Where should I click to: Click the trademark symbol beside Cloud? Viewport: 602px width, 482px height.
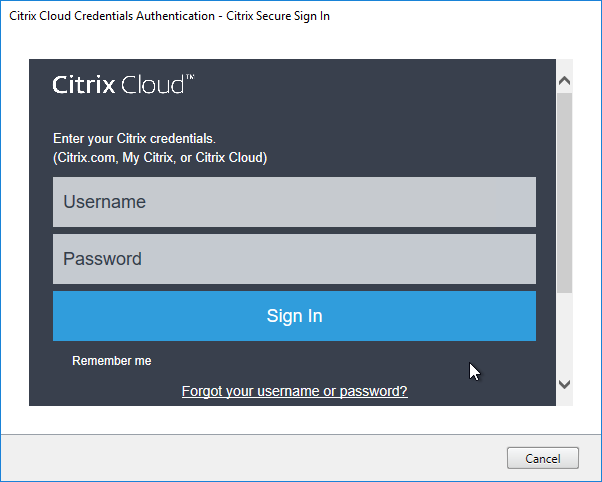[x=190, y=77]
